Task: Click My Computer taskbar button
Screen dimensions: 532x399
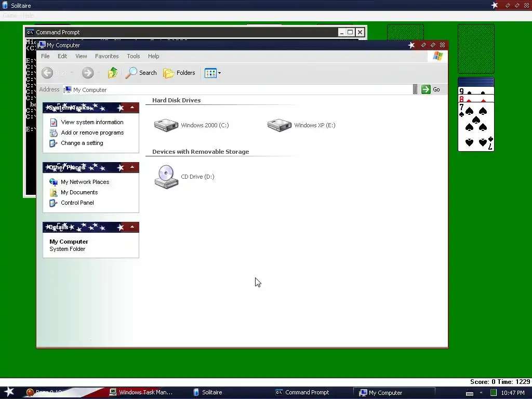Action: pyautogui.click(x=394, y=393)
